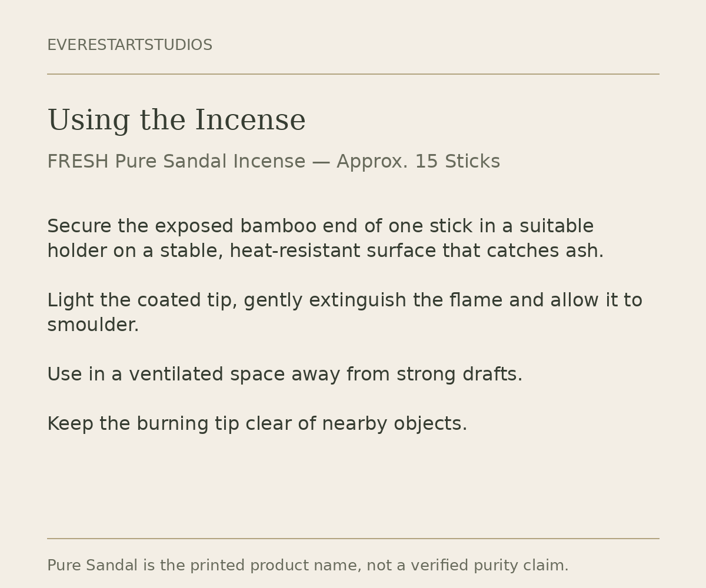The width and height of the screenshot is (706, 588).
Task: Click the word FRESH in subtitle
Action: [78, 162]
